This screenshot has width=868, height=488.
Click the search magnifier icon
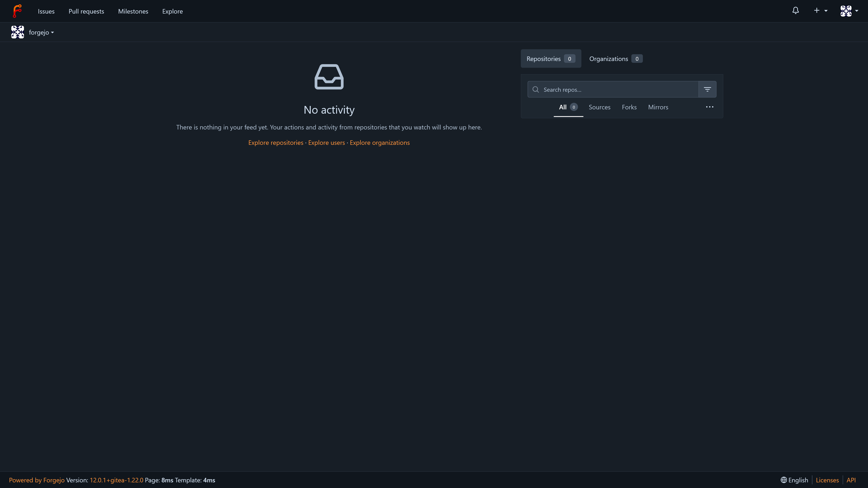535,89
